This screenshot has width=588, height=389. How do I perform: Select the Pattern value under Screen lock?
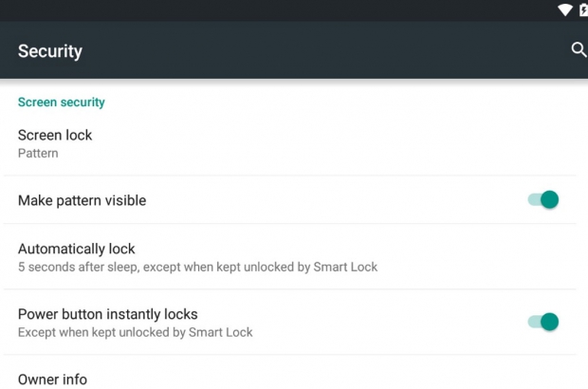[38, 154]
